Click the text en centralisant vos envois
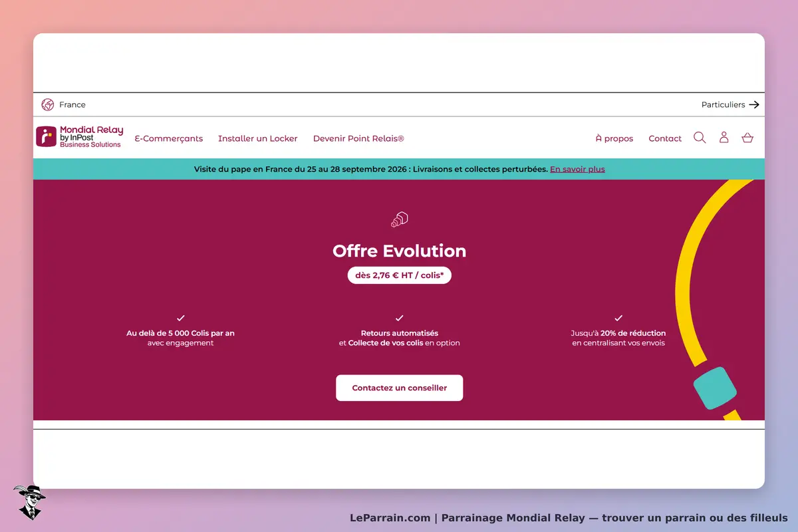Image resolution: width=798 pixels, height=532 pixels. (618, 343)
